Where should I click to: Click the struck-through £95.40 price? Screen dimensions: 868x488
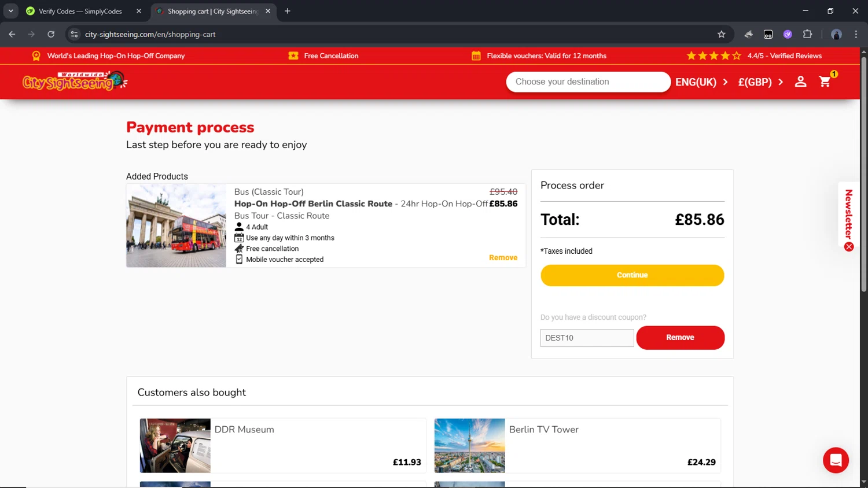click(503, 192)
